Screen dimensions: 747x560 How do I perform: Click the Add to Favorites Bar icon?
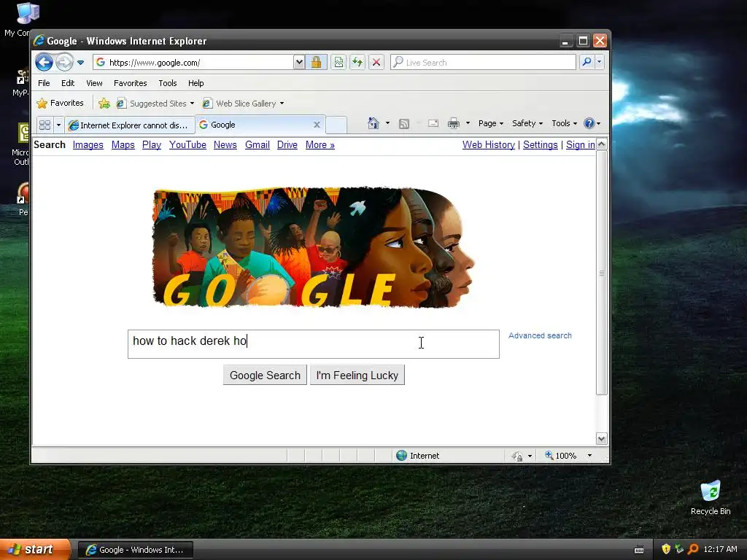[104, 104]
